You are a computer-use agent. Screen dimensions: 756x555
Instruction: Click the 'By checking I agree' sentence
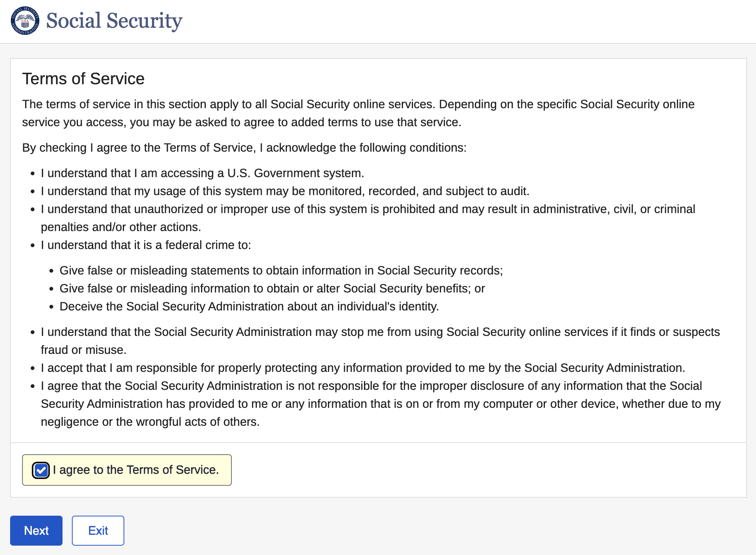pos(244,147)
